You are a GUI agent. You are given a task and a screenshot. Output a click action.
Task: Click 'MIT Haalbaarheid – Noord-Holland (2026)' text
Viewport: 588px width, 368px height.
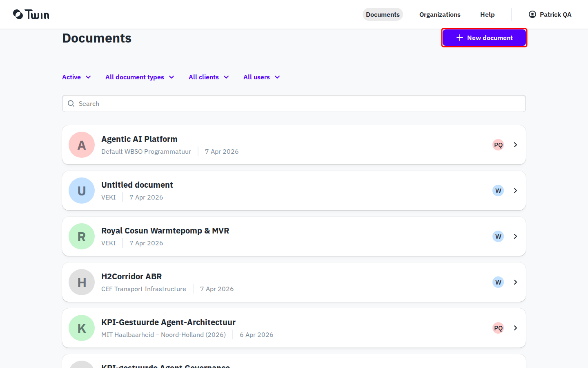163,334
